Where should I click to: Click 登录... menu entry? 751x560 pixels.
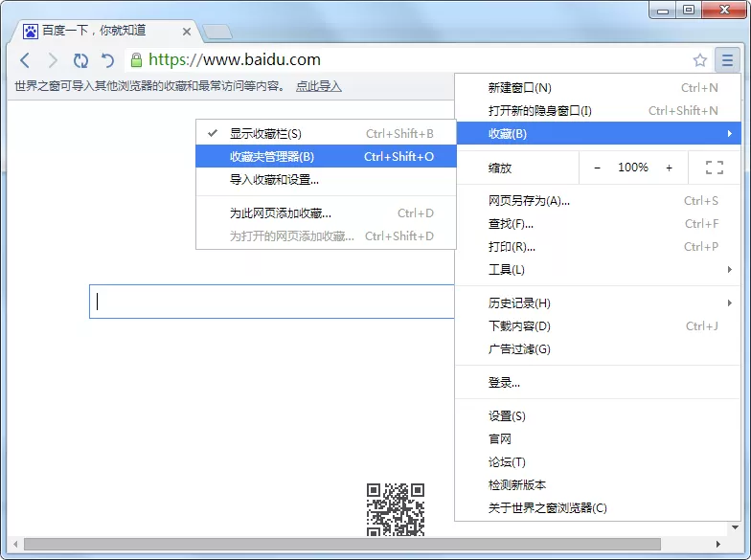598,383
